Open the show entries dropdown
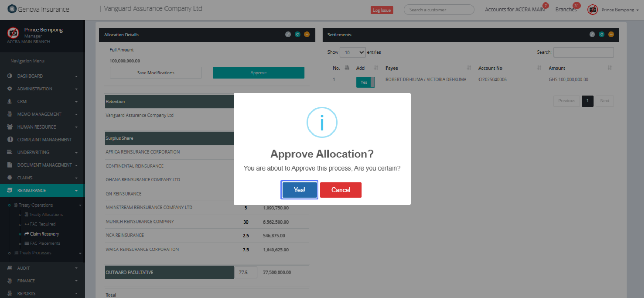Screen dimensions: 644x298 tap(353, 52)
